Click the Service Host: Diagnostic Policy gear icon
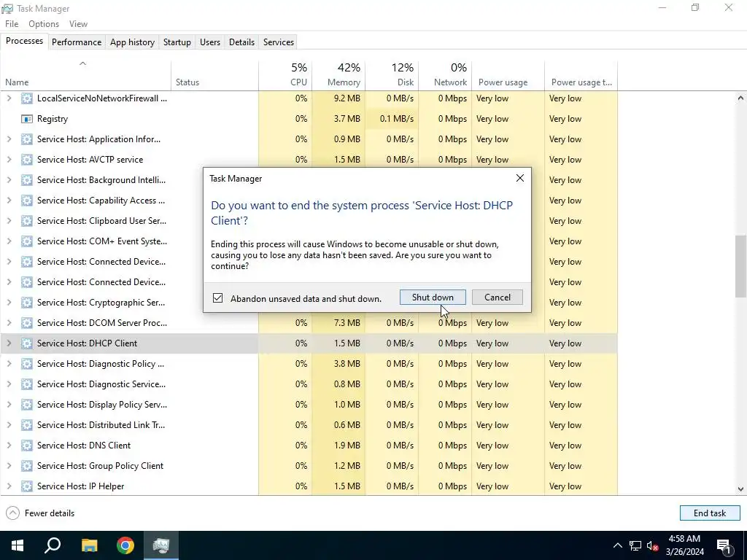Screen dimensions: 747x560 pos(27,364)
